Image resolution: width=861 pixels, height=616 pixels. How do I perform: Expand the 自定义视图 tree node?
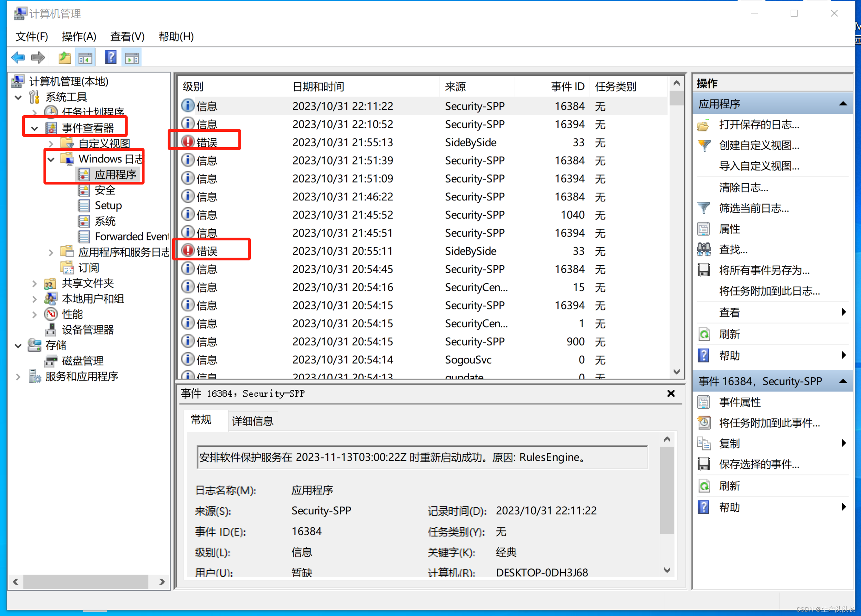click(51, 144)
